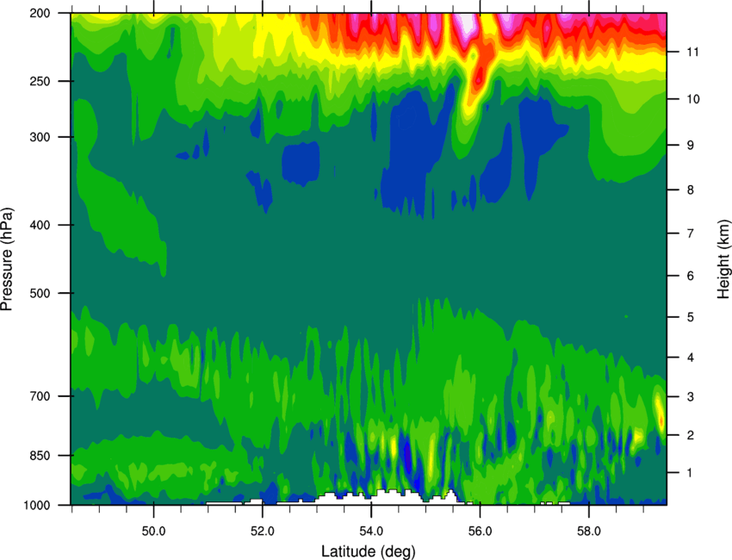Click the 58.0 latitude tick label
The width and height of the screenshot is (732, 560).
pos(589,532)
